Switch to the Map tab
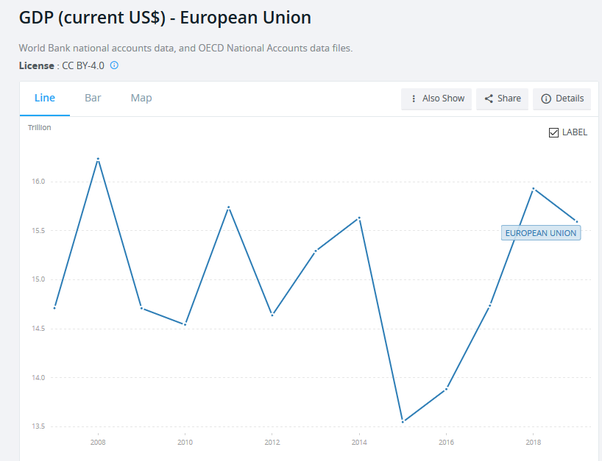 (141, 98)
